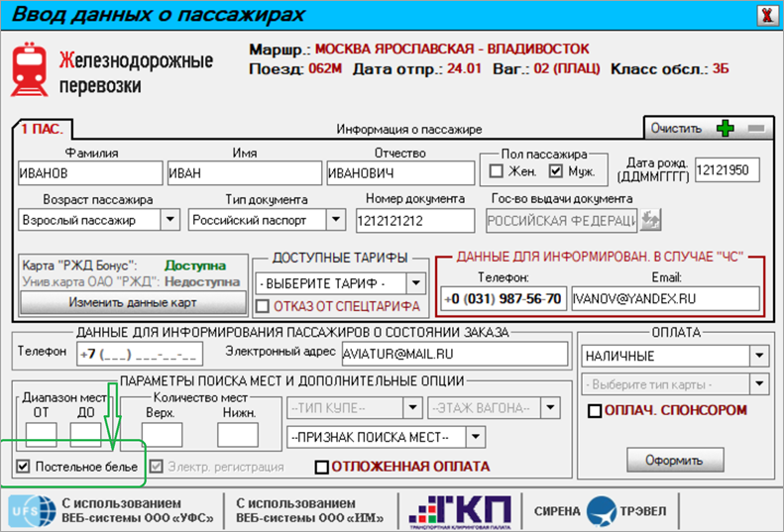
Task: Check the Жен. gender checkbox
Action: [496, 171]
